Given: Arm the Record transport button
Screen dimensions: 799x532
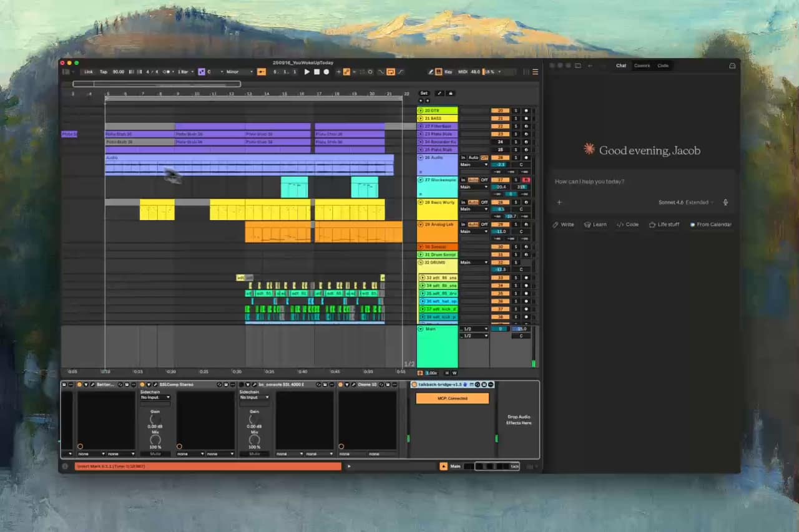Looking at the screenshot, I should click(x=326, y=72).
